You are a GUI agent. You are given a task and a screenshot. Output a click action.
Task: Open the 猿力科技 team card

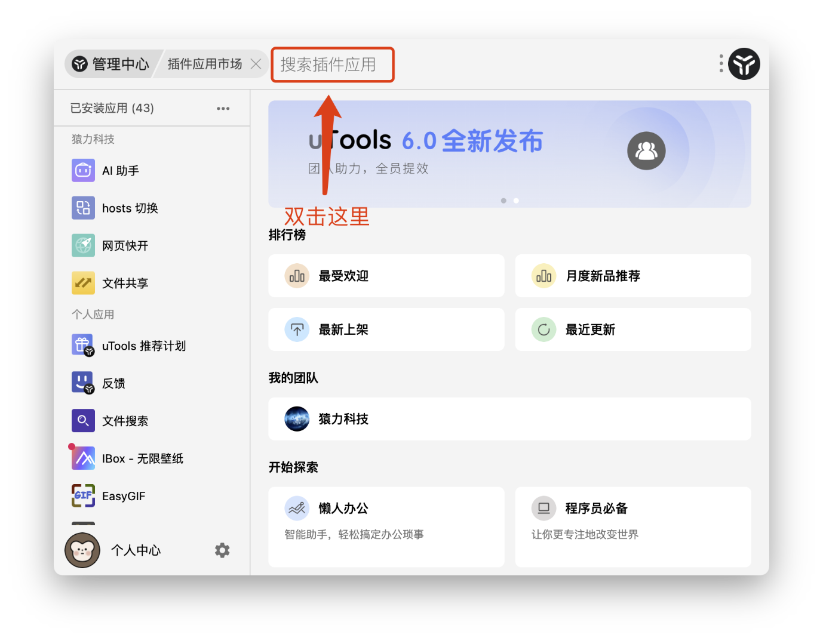[509, 419]
